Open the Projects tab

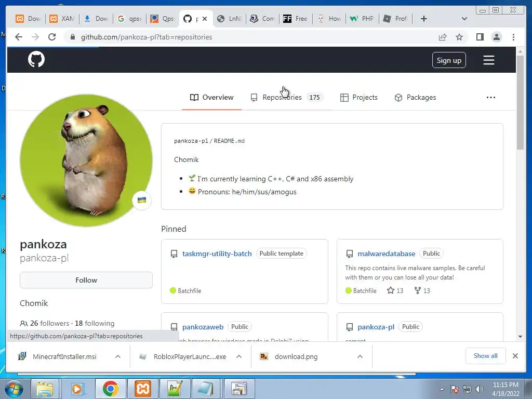click(359, 97)
